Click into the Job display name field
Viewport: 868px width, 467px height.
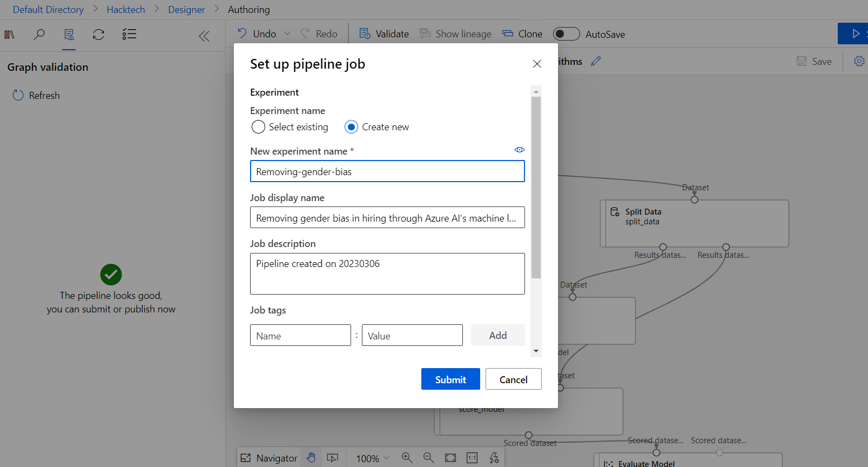[x=387, y=217]
